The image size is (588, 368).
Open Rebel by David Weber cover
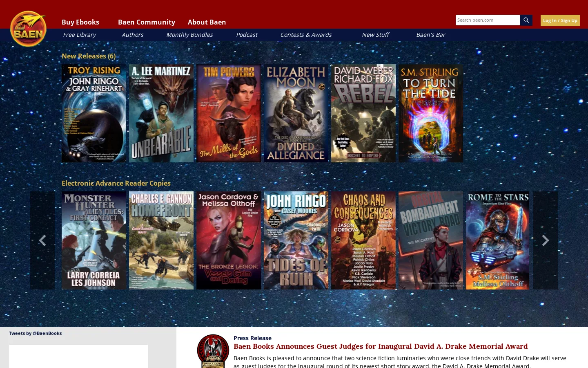363,113
